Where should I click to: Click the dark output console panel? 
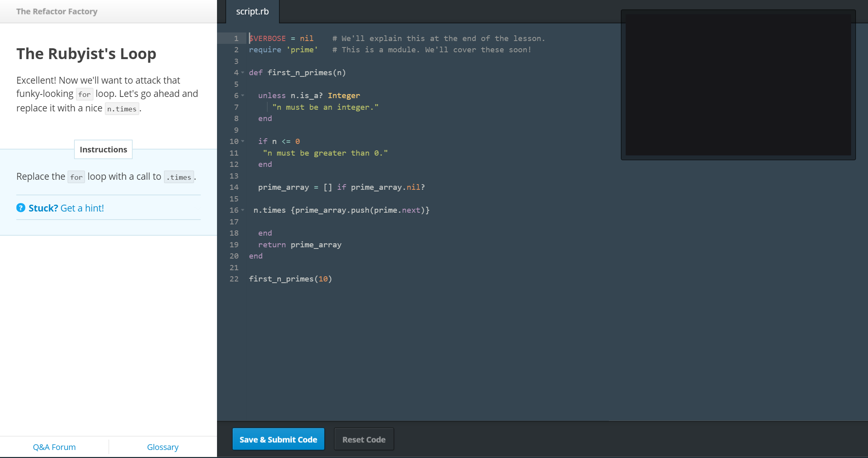pos(738,85)
